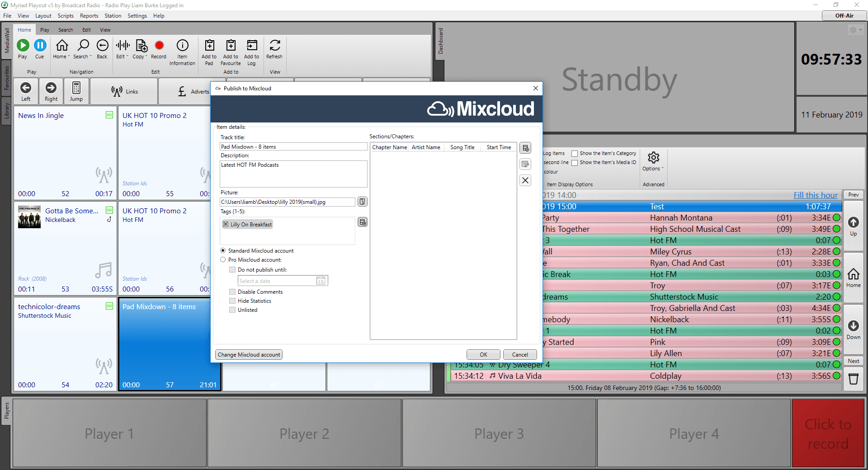The image size is (868, 470).
Task: Select the Cue icon
Action: (x=40, y=46)
